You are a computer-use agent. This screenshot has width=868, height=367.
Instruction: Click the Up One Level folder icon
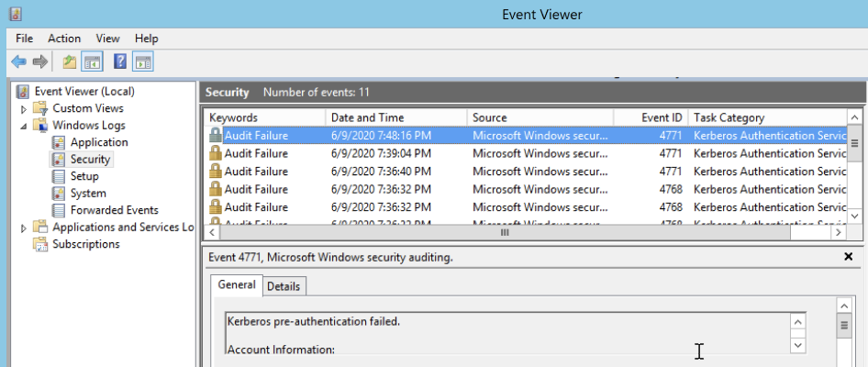pyautogui.click(x=70, y=61)
